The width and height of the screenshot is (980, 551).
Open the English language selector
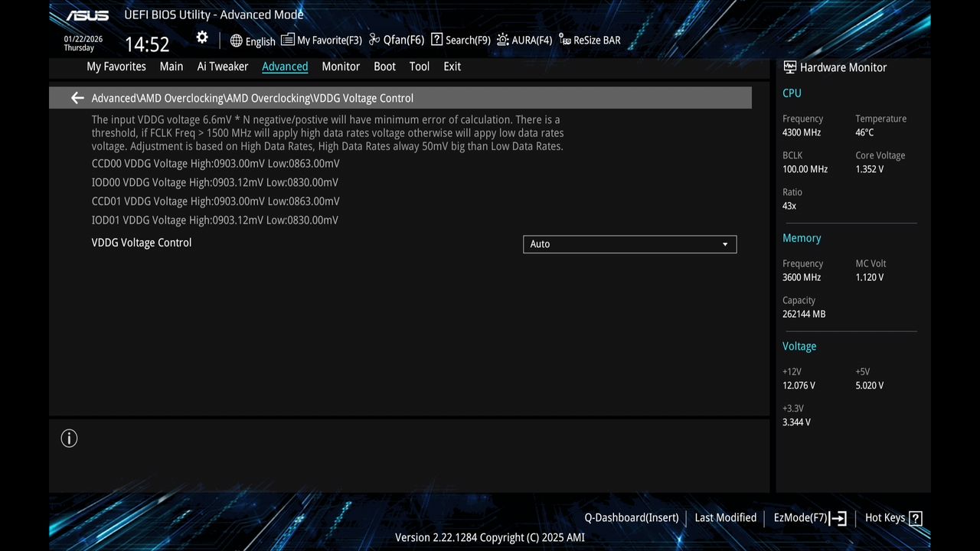tap(253, 41)
